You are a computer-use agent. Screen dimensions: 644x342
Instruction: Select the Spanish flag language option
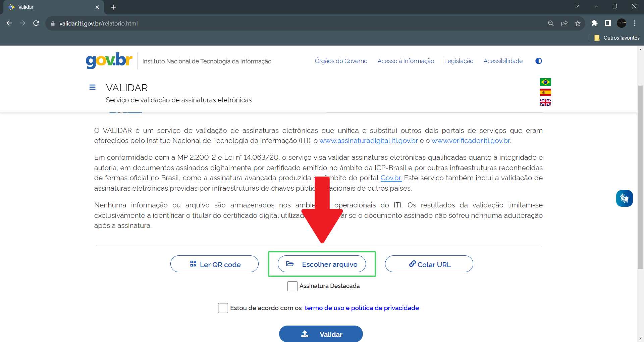click(545, 92)
